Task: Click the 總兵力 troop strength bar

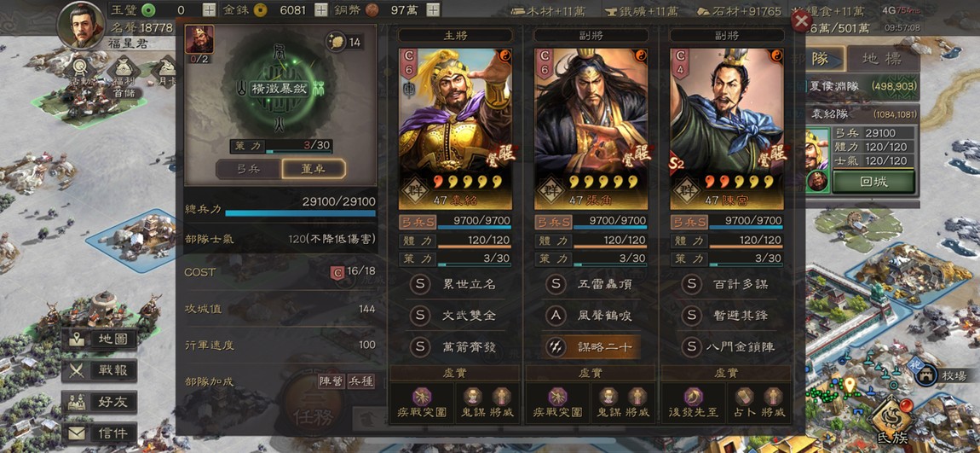Action: [x=280, y=207]
